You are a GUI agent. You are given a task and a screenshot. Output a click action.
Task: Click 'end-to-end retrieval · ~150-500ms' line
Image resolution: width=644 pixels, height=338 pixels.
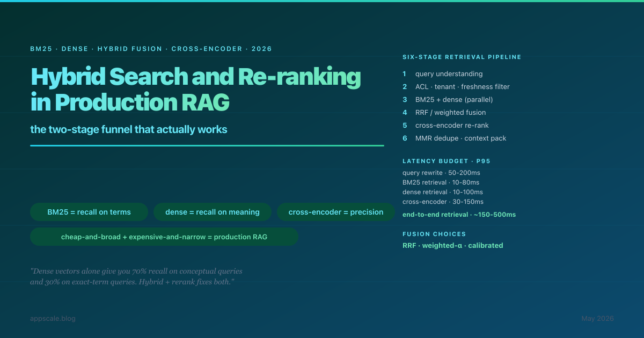459,215
